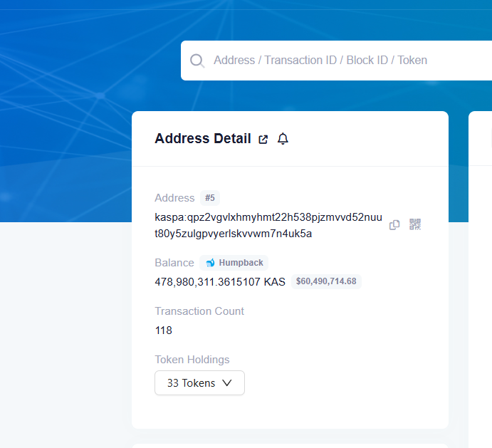This screenshot has height=448, width=492.
Task: Click the Balance label
Action: (174, 263)
